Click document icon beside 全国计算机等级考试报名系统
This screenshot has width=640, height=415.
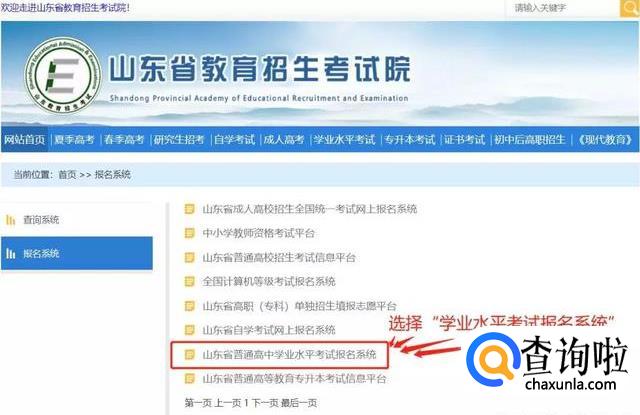point(189,282)
